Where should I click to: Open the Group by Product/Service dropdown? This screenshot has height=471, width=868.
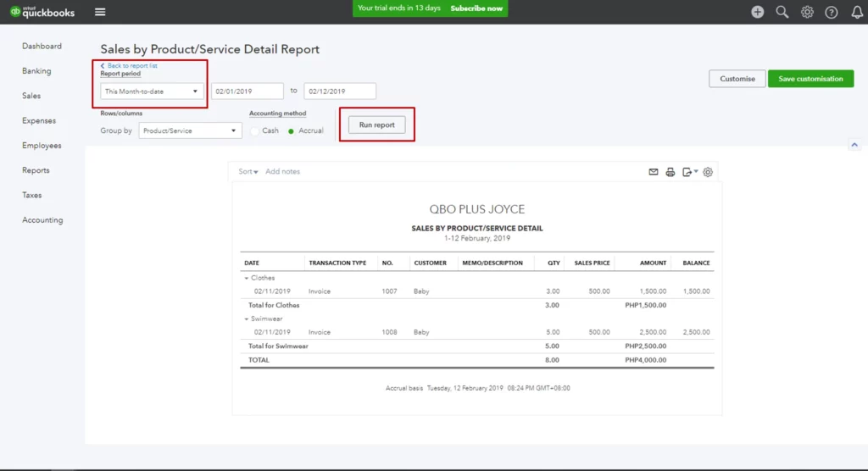[190, 131]
